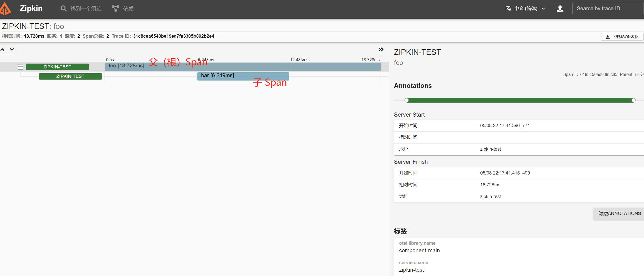Screen dimensions: 644x276
Task: Click the green annotations timeline bar
Action: pyautogui.click(x=520, y=100)
